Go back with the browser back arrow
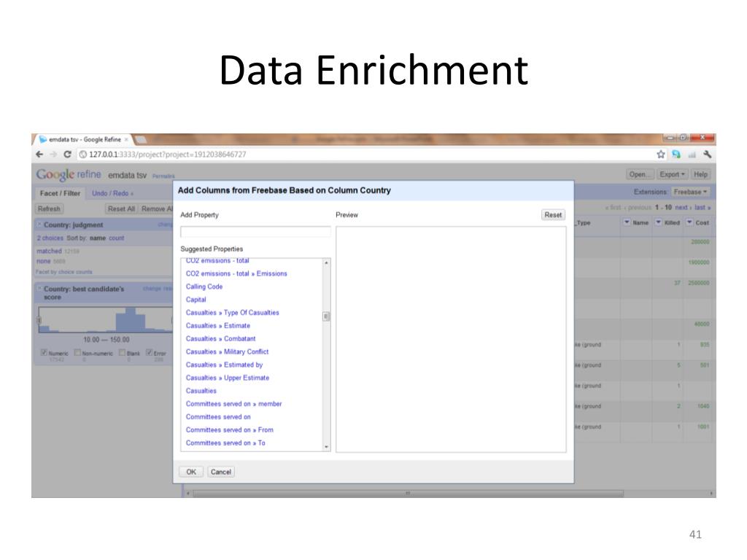This screenshot has height=560, width=747. (x=39, y=155)
